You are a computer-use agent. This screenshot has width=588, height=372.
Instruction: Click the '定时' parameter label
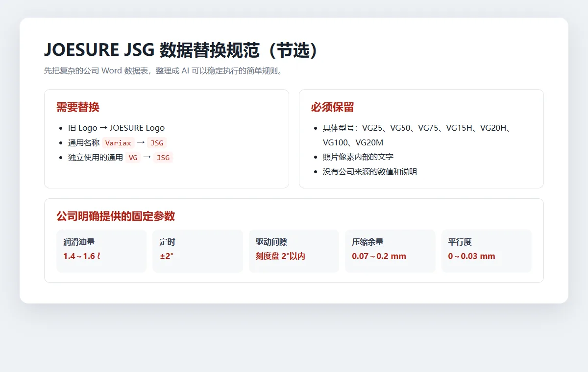click(x=167, y=242)
